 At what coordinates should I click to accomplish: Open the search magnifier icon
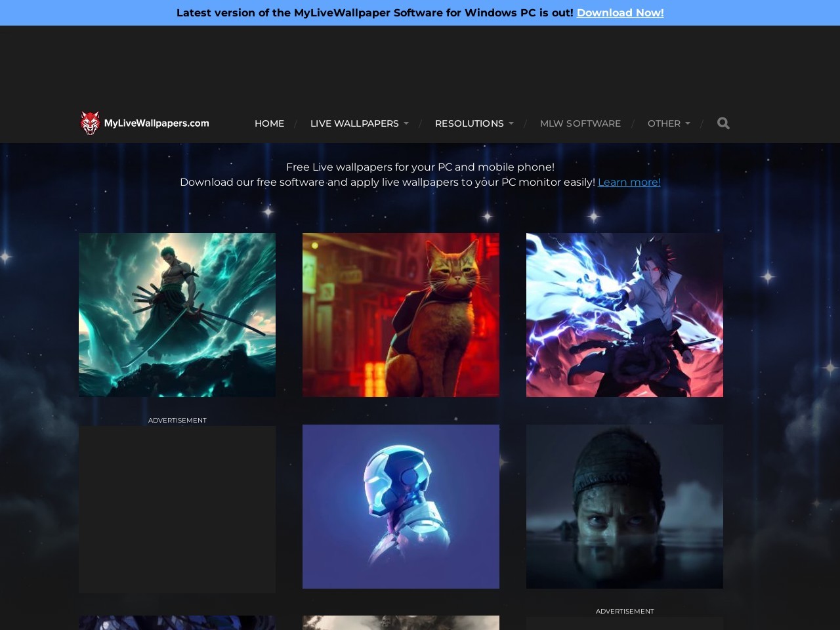coord(723,123)
